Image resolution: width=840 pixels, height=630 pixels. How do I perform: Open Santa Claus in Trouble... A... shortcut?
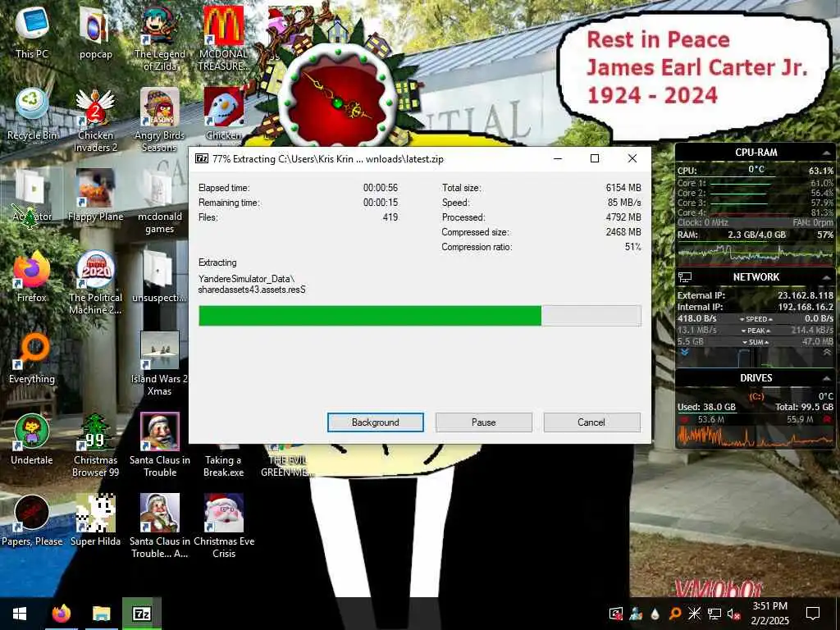click(160, 527)
